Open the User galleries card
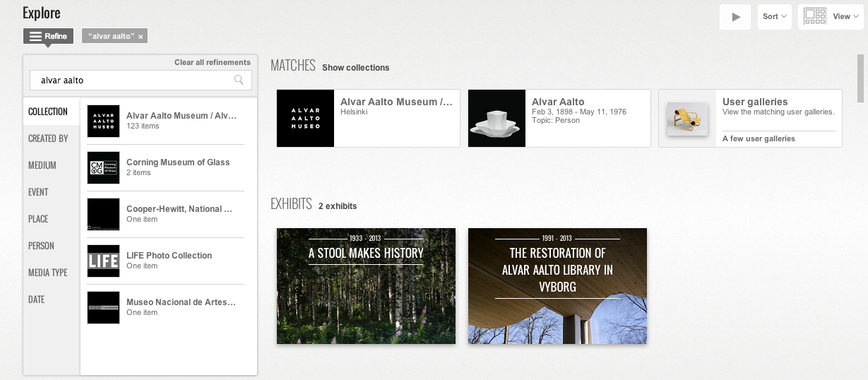 click(x=750, y=118)
